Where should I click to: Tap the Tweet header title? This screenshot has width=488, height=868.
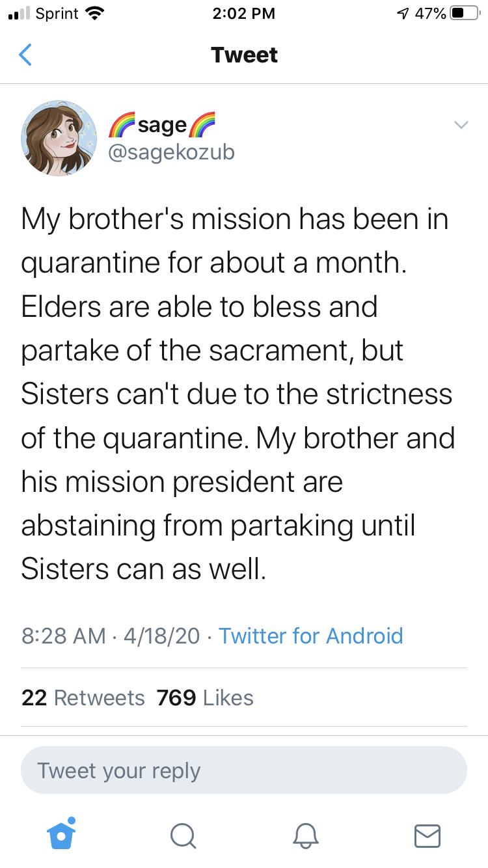pyautogui.click(x=244, y=55)
